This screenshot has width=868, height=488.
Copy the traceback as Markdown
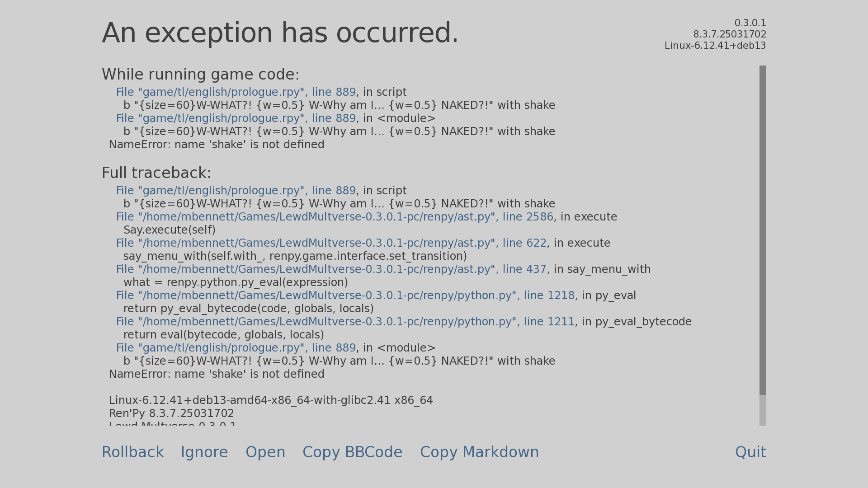coord(479,452)
